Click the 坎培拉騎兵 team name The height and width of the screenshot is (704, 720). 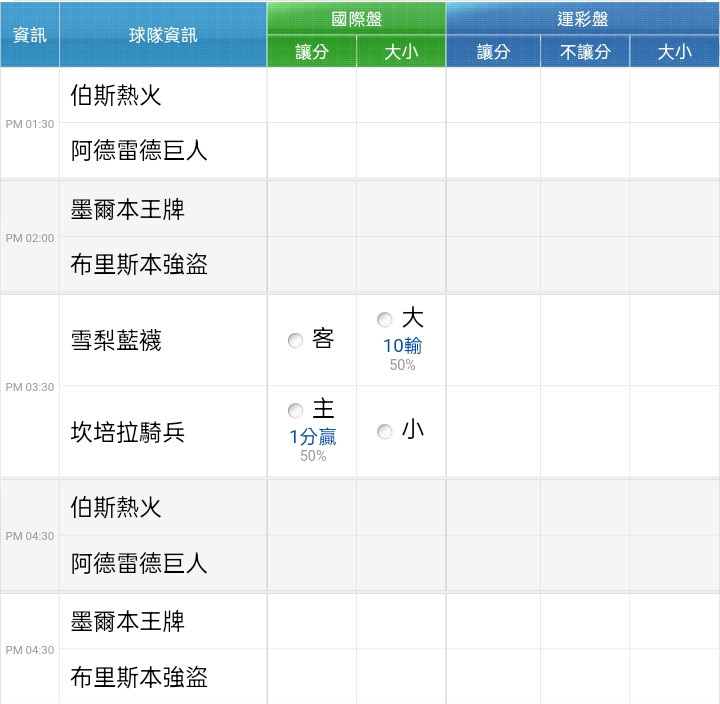tap(127, 432)
